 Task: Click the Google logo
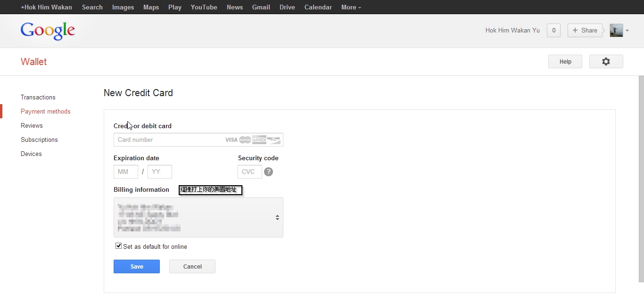[x=48, y=31]
